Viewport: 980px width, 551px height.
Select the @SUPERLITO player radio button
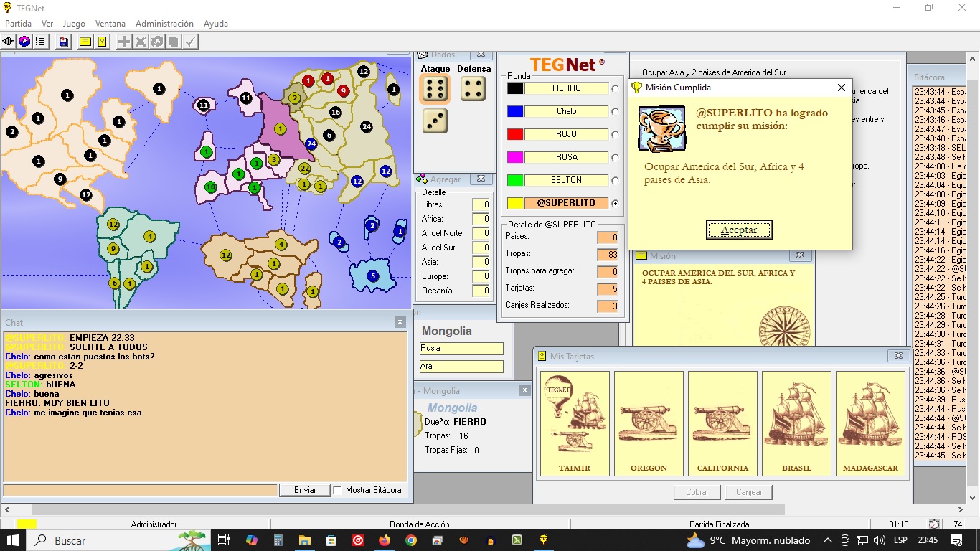(615, 203)
